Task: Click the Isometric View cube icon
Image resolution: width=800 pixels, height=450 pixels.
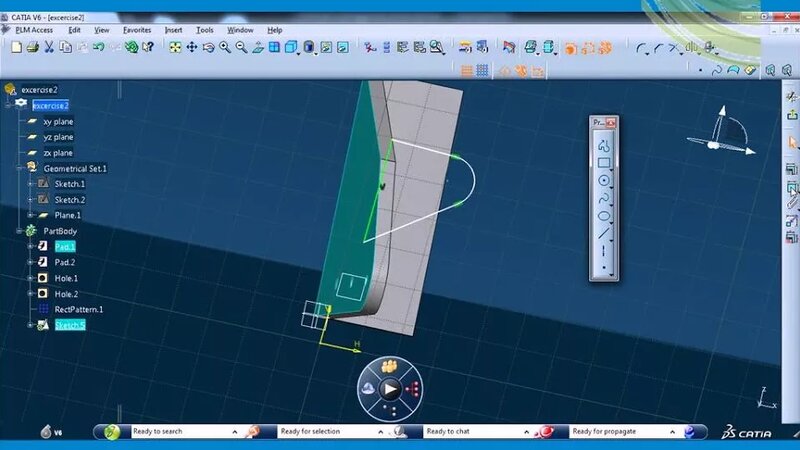Action: 290,47
